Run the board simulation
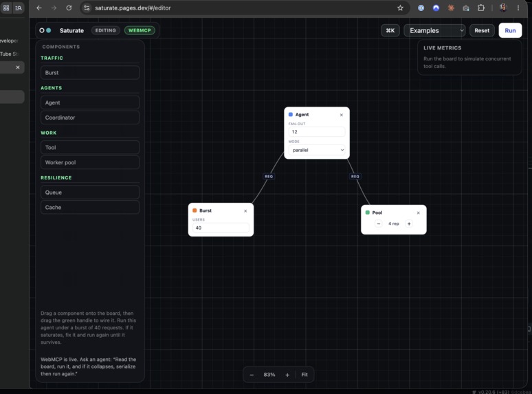532x394 pixels. pyautogui.click(x=510, y=30)
